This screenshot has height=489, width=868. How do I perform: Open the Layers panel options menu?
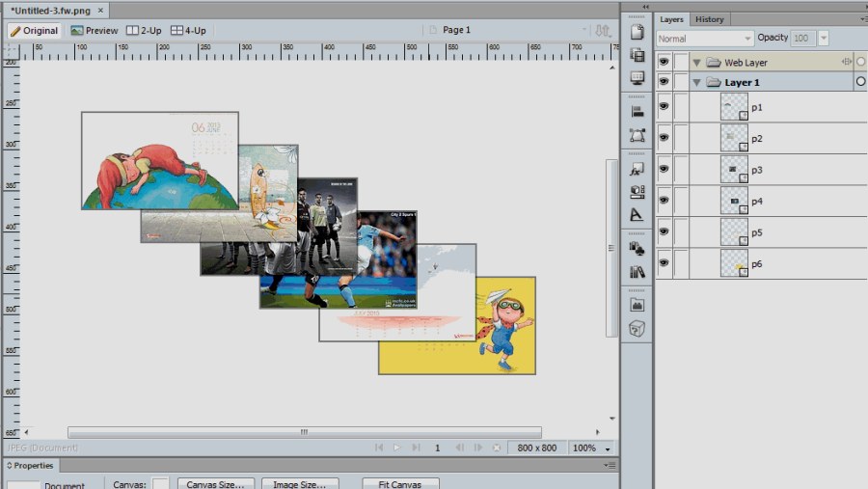tap(863, 19)
